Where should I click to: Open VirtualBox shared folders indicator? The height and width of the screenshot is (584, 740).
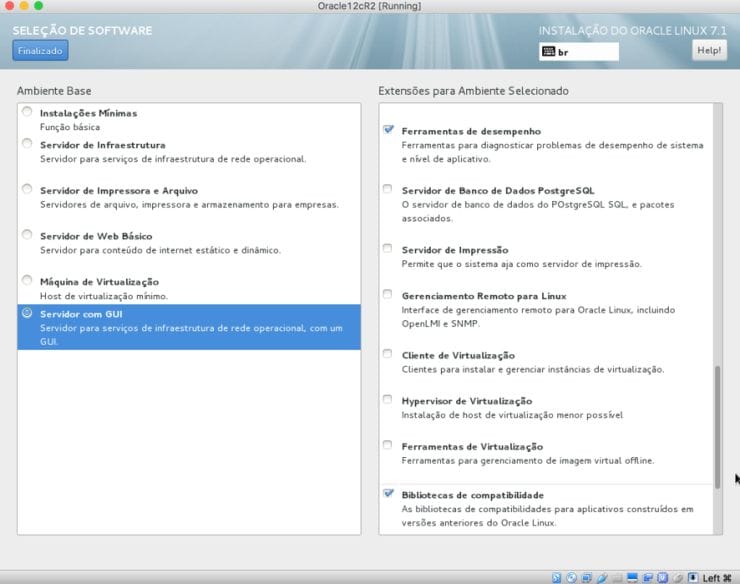(x=617, y=578)
